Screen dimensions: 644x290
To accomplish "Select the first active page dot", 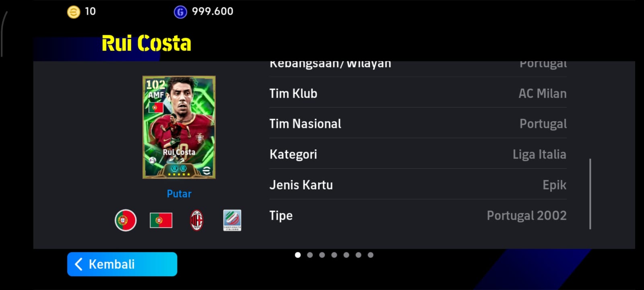I will 298,255.
